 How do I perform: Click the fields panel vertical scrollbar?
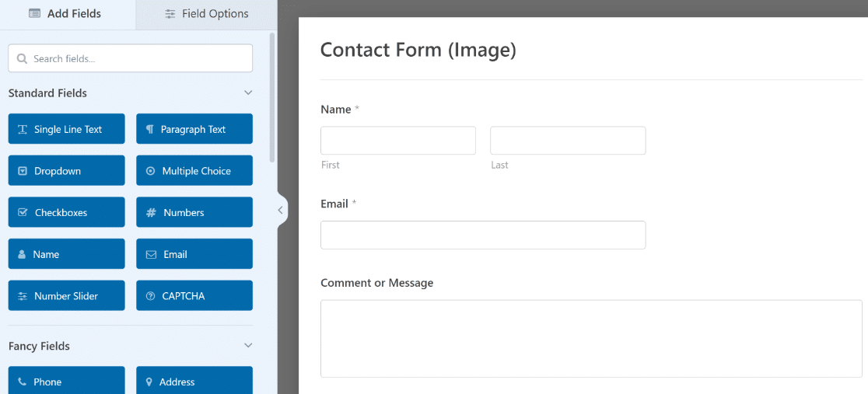point(271,97)
